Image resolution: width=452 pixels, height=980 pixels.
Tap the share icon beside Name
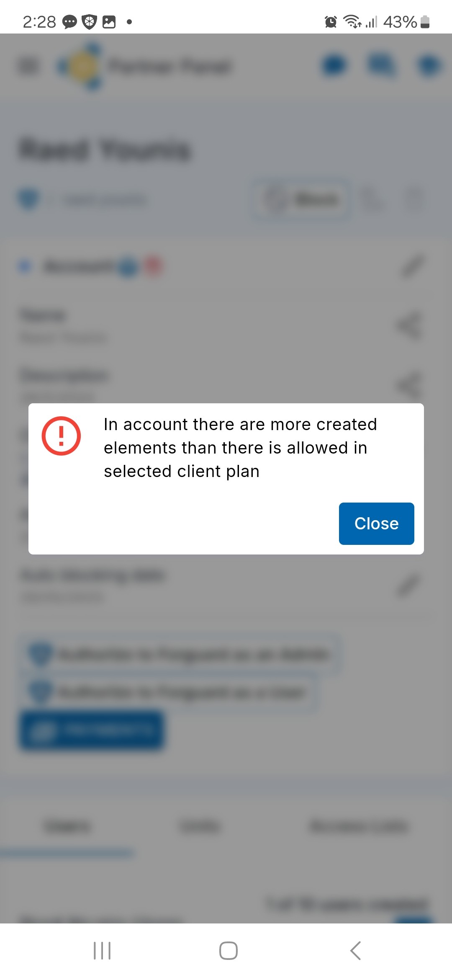[409, 326]
